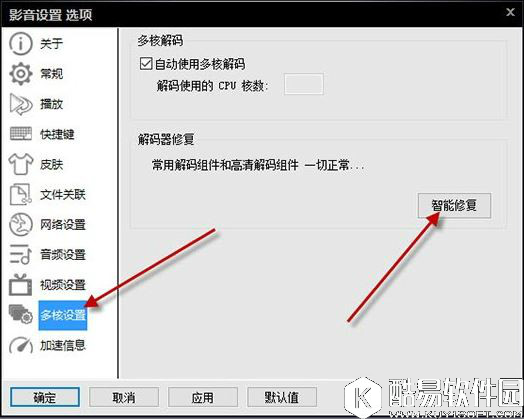The height and width of the screenshot is (419, 524).
Task: Confirm with the 确定 button
Action: point(45,397)
